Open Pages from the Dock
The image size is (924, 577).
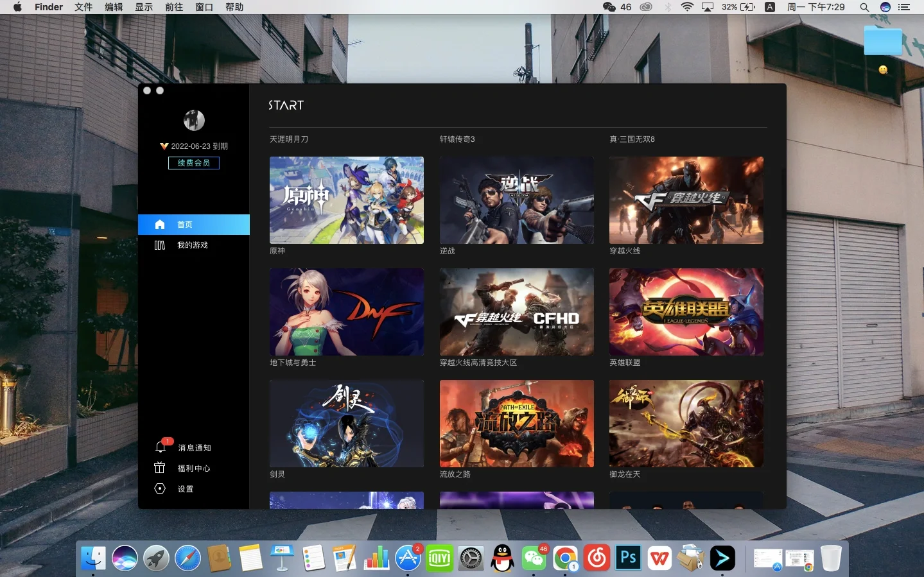345,558
